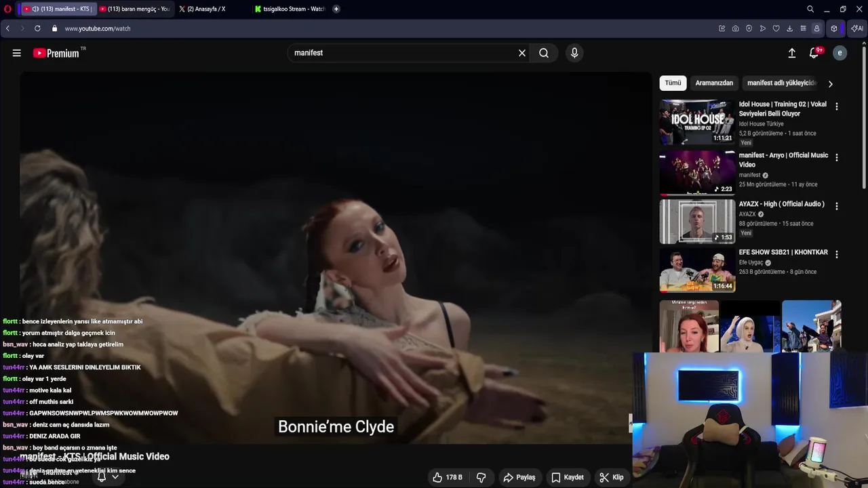Open manifest - Arıyo music video thumbnail

click(x=697, y=173)
